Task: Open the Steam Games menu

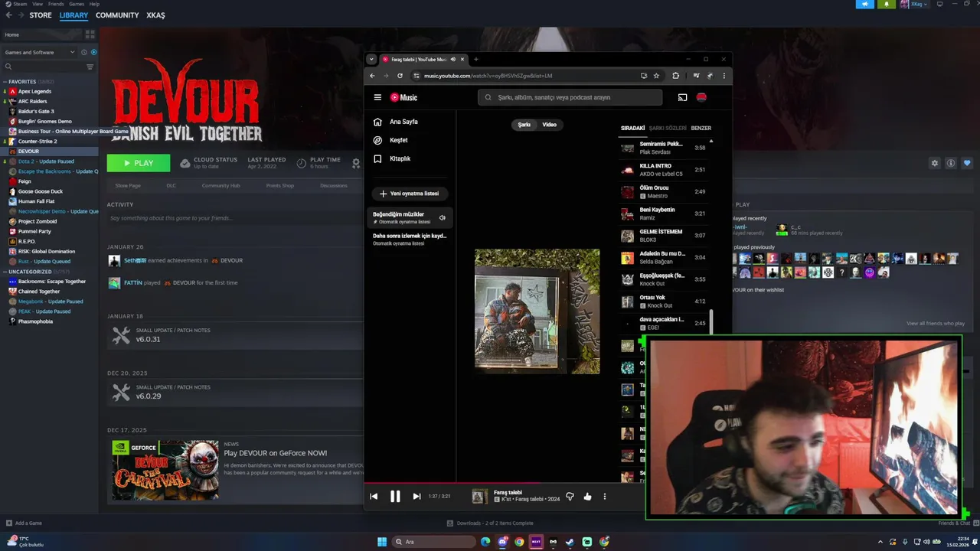Action: tap(76, 4)
